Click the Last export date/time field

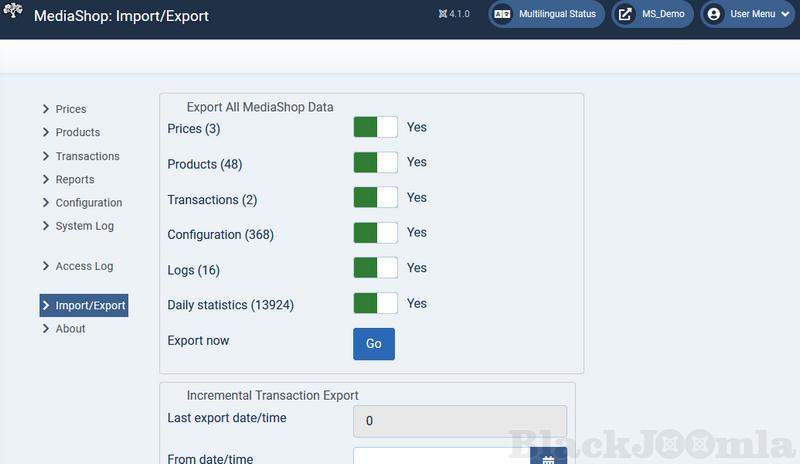click(x=460, y=421)
